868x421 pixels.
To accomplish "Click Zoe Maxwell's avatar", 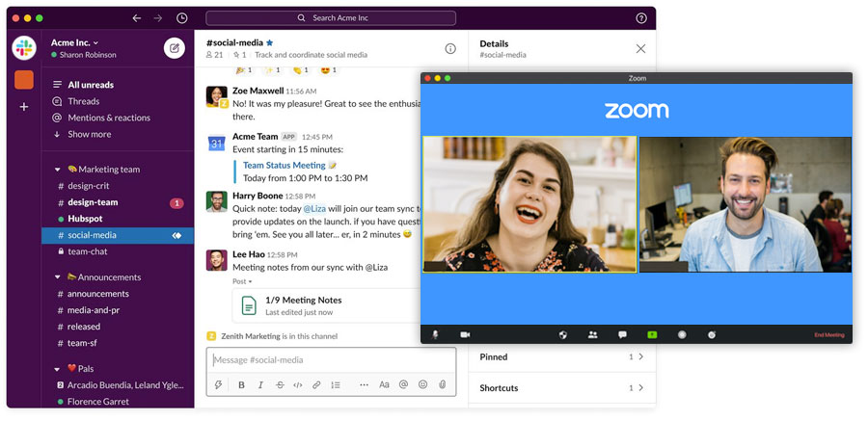I will pos(216,96).
